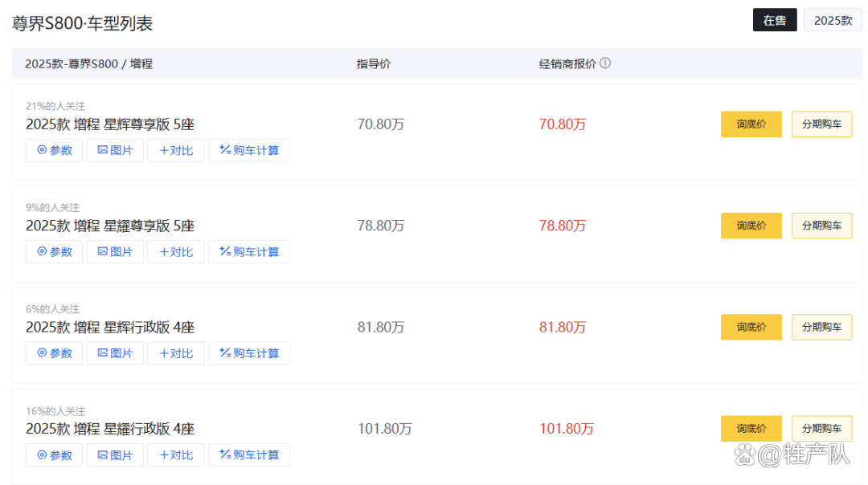This screenshot has width=868, height=485.
Task: Open the 2025款 增程 星耀行政版 4座 title
Action: (110, 429)
